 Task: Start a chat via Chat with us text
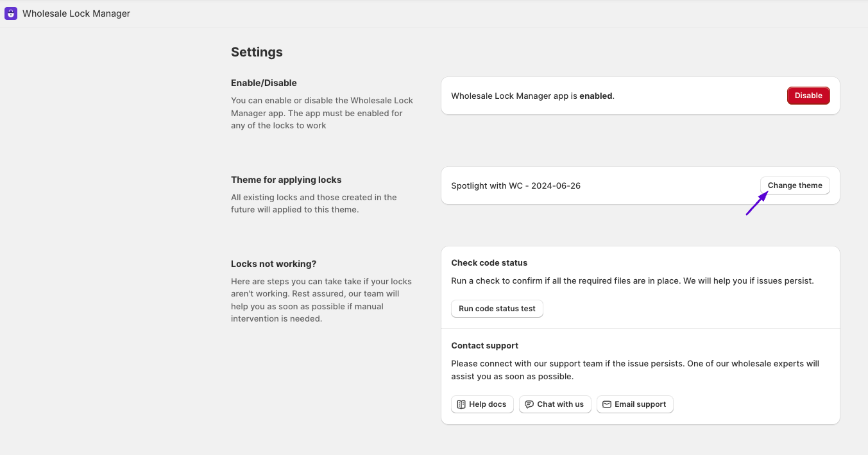pos(561,404)
